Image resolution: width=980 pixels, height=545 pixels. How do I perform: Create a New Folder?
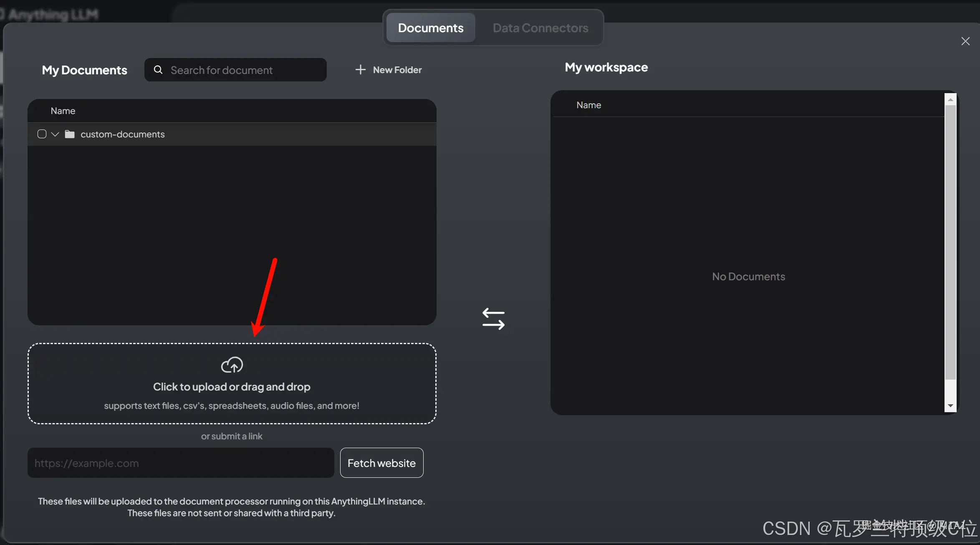pos(397,70)
